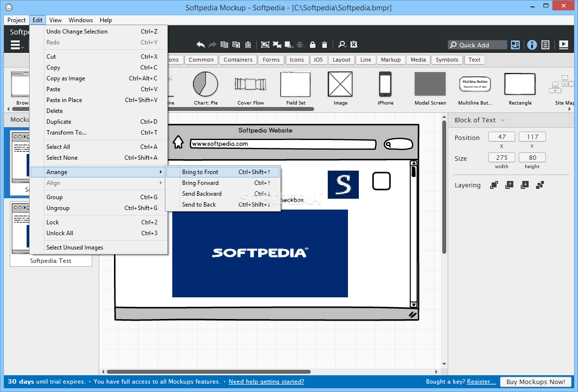Add the iPhone control from library

click(385, 88)
